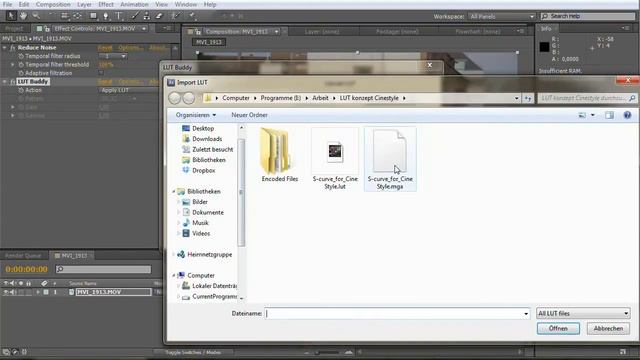The image size is (640, 360).
Task: Toggle the Adaptive filtration checkbox
Action: point(100,73)
